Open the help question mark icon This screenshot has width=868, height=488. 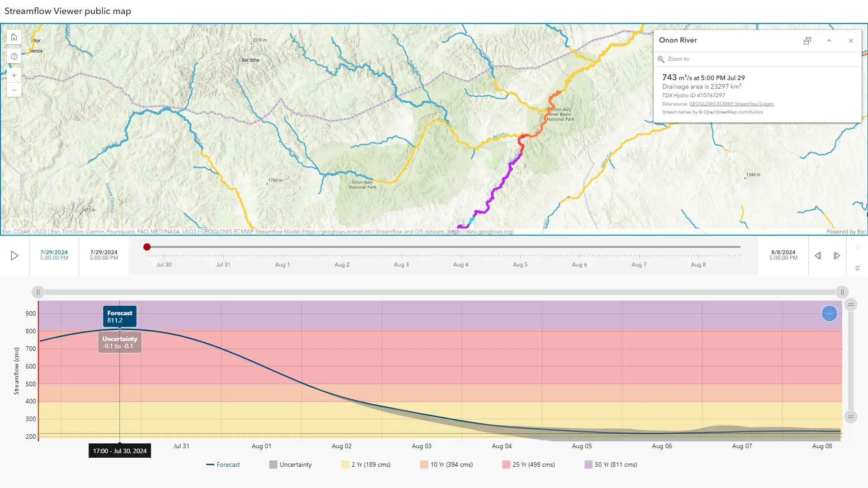tap(14, 57)
